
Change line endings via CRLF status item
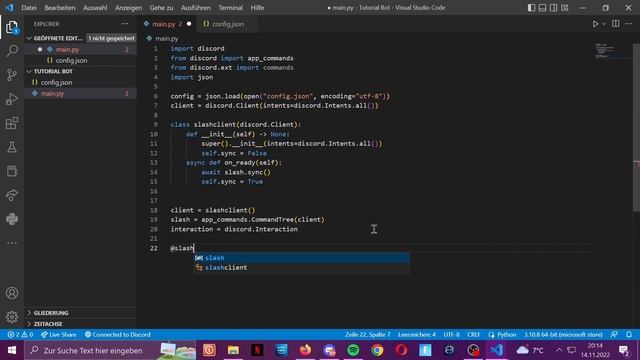tap(473, 335)
